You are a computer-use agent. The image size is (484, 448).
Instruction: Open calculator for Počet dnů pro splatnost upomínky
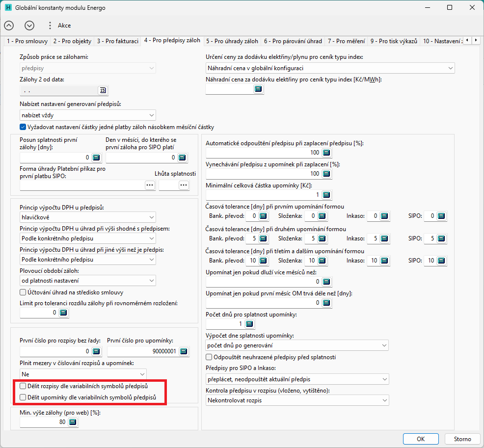tap(249, 324)
